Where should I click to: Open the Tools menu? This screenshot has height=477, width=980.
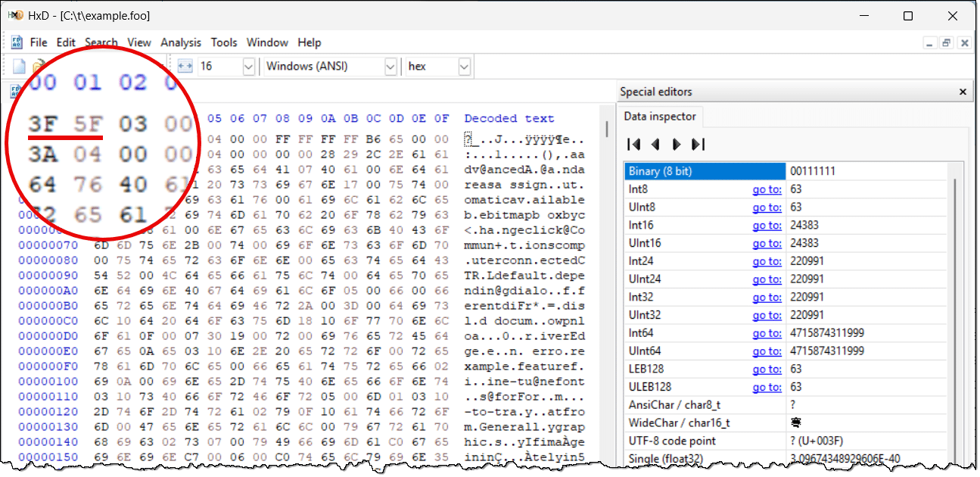(x=224, y=42)
